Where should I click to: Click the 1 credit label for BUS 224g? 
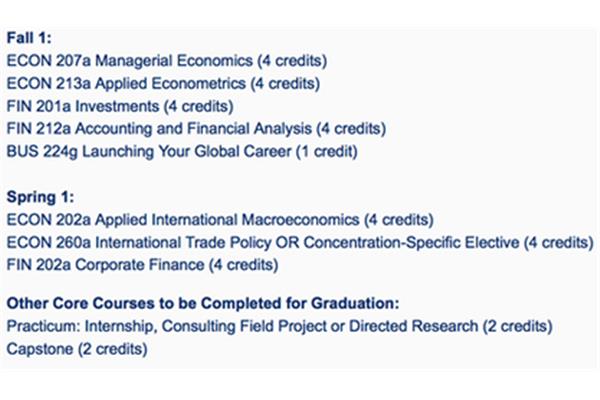pyautogui.click(x=326, y=152)
